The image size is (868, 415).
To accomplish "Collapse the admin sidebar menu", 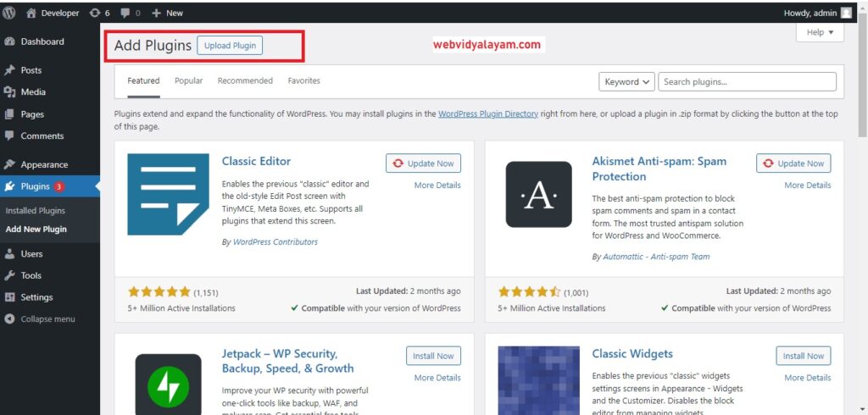I will click(x=47, y=319).
